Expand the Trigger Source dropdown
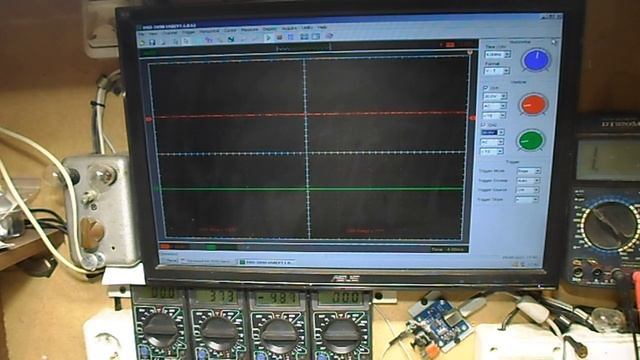The image size is (640, 360). pos(536,190)
